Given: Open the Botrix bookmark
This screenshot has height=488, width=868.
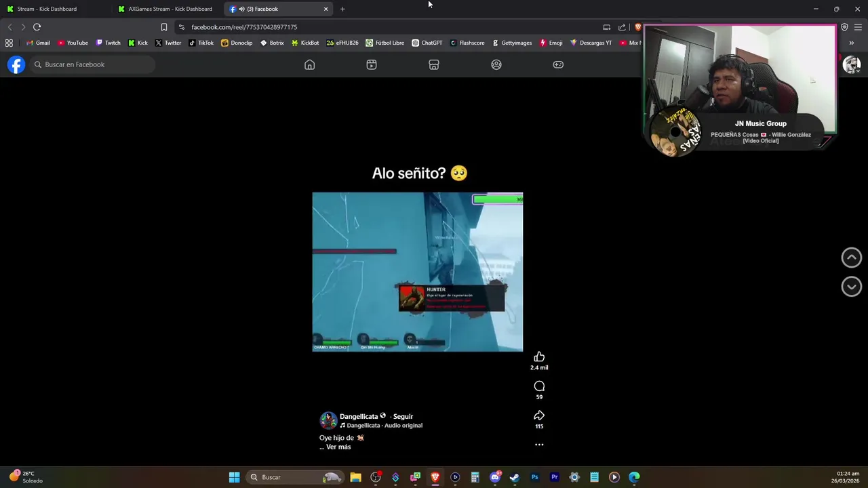Looking at the screenshot, I should [x=272, y=43].
